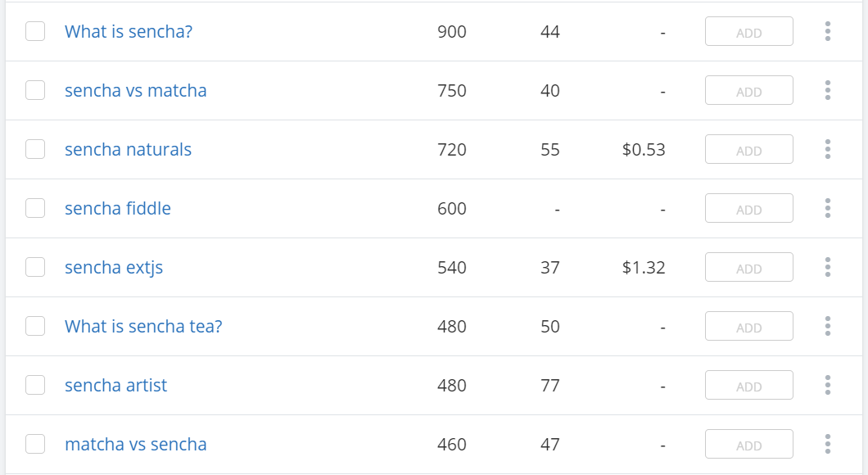
Task: Check the box for What is sencha?
Action: tap(35, 32)
